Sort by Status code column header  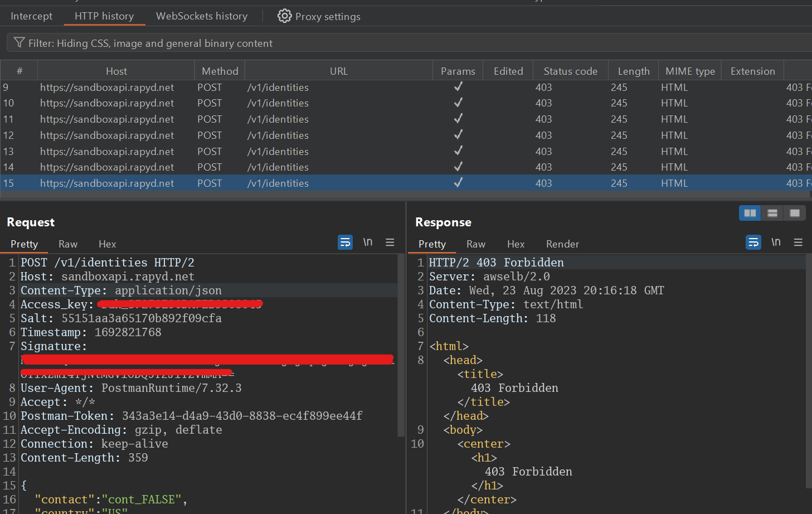570,71
